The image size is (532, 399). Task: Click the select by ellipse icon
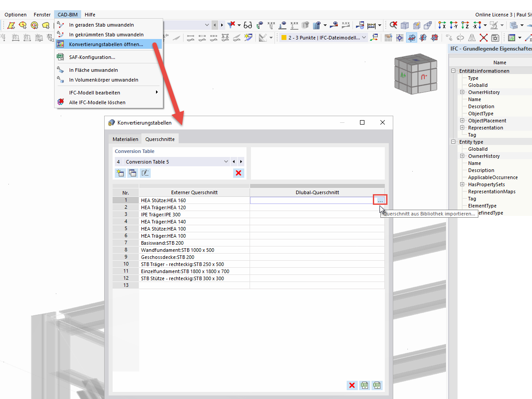pos(23,25)
